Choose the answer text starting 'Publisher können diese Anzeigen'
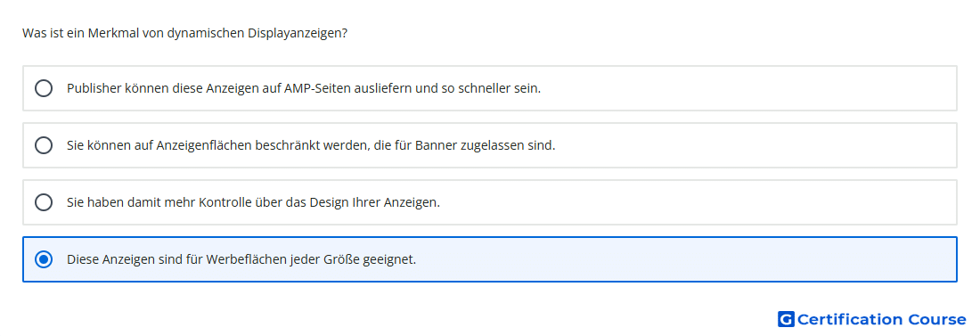Screen dimensions: 980x336 coord(304,88)
